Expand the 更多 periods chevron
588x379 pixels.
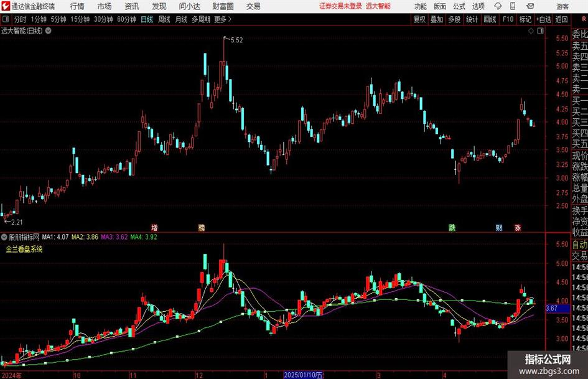pyautogui.click(x=230, y=19)
